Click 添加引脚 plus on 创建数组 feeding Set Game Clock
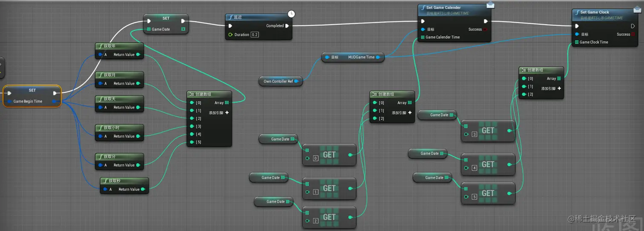Image resolution: width=644 pixels, height=231 pixels. click(x=559, y=88)
